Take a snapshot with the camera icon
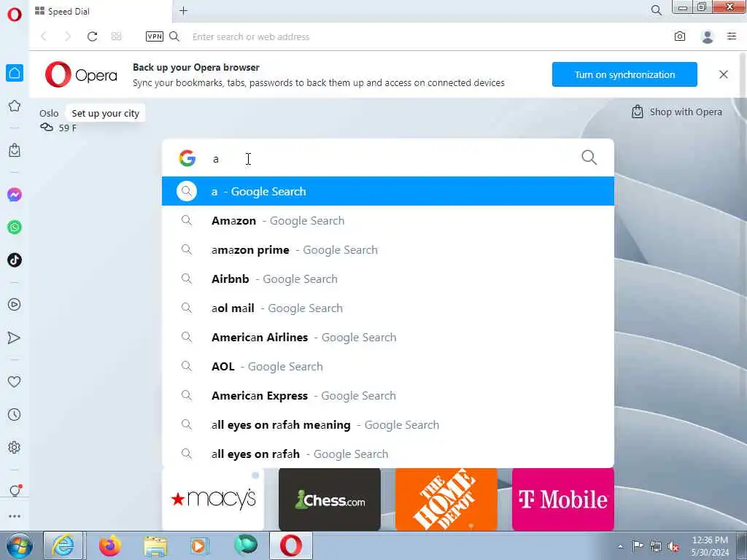Screen dimensions: 747x560 point(680,36)
